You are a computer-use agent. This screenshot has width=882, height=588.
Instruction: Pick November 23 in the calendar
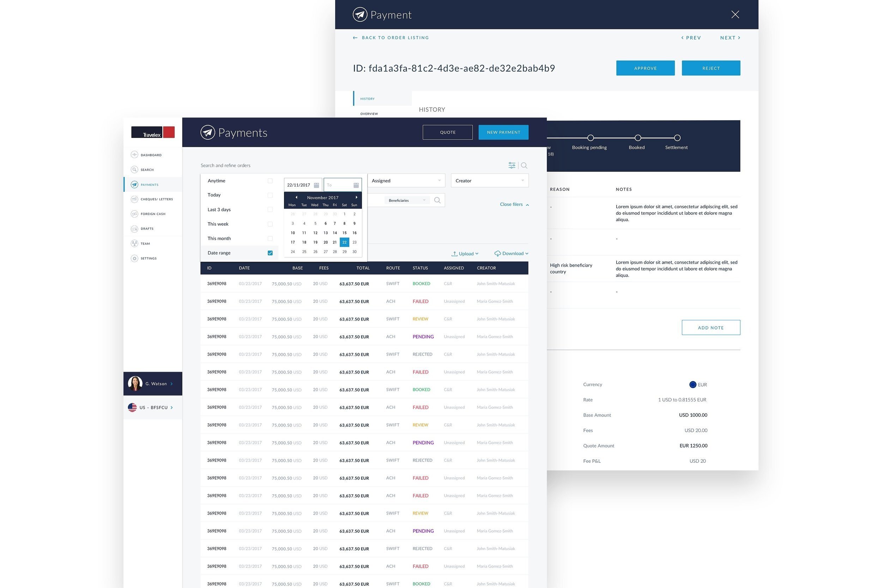tap(354, 242)
